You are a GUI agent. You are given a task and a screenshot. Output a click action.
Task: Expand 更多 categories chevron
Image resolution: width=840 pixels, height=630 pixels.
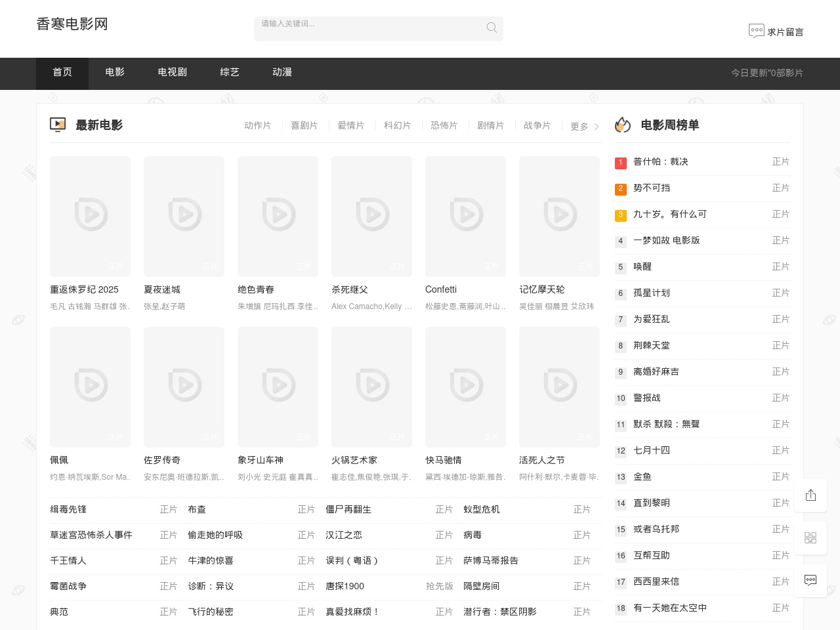tap(596, 127)
